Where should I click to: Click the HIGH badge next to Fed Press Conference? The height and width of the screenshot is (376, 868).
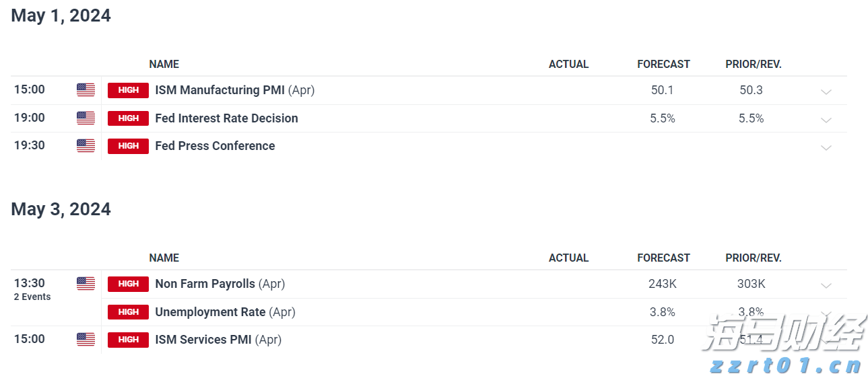[128, 146]
